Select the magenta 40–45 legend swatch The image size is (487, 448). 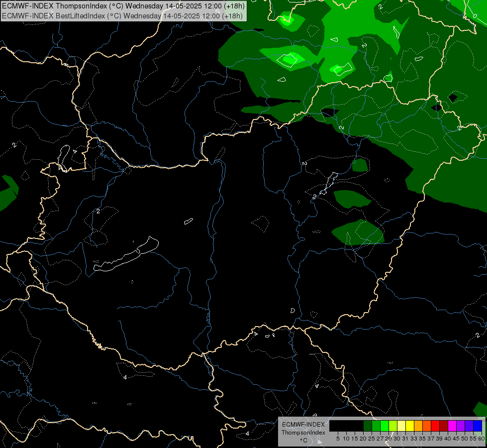[452, 426]
